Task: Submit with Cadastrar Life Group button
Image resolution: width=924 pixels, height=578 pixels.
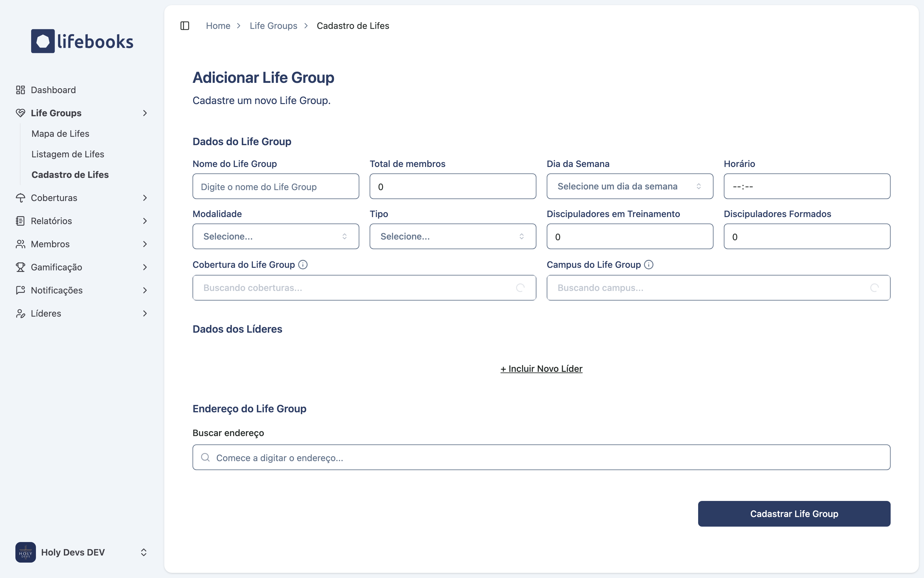Action: coord(794,513)
